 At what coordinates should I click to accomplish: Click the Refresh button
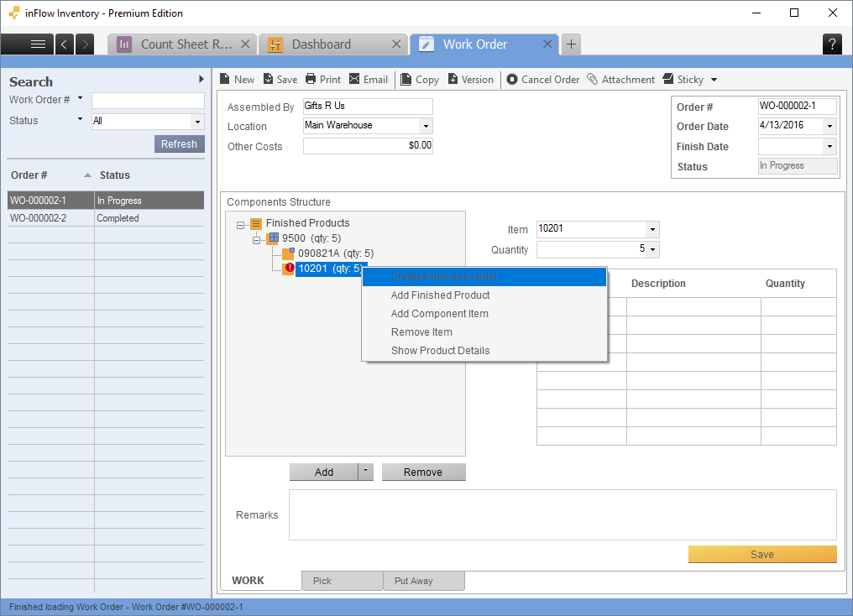pyautogui.click(x=179, y=144)
